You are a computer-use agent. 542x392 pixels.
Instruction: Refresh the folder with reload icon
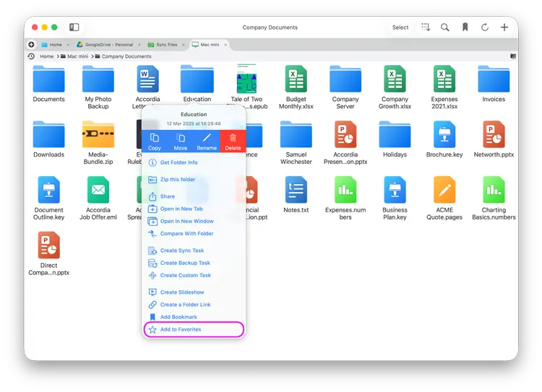[485, 27]
